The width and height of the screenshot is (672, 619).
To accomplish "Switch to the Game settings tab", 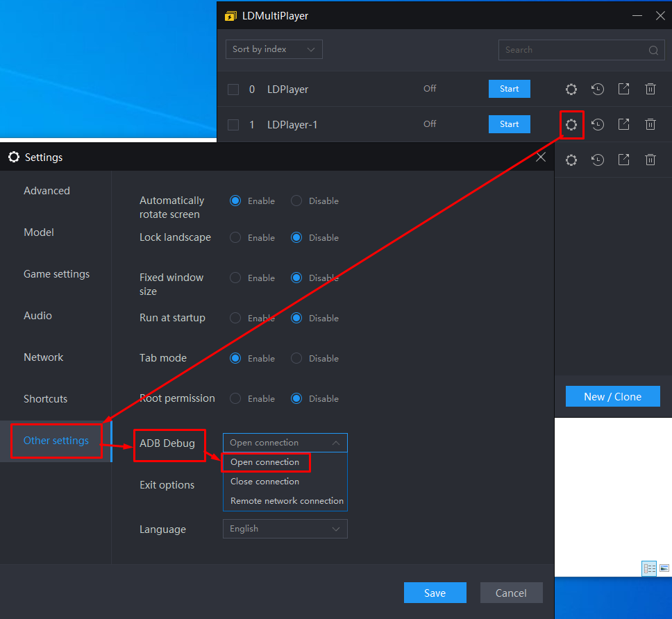I will pyautogui.click(x=56, y=274).
